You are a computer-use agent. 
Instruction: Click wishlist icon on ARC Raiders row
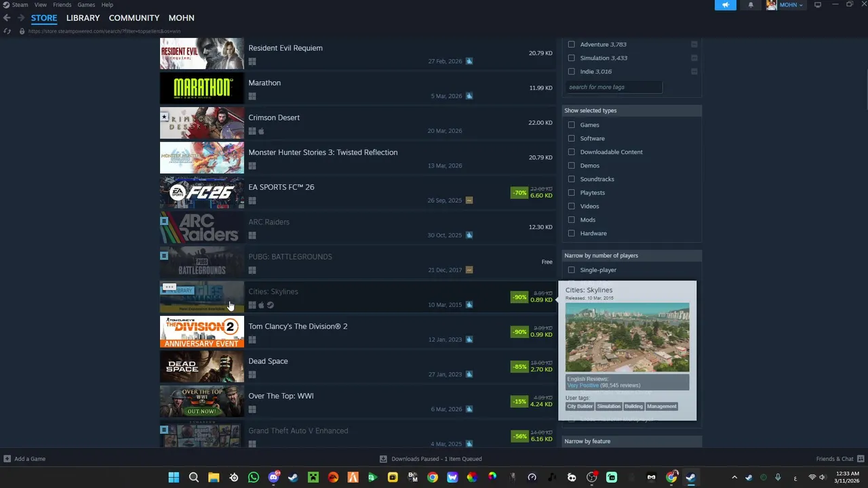[x=469, y=235]
